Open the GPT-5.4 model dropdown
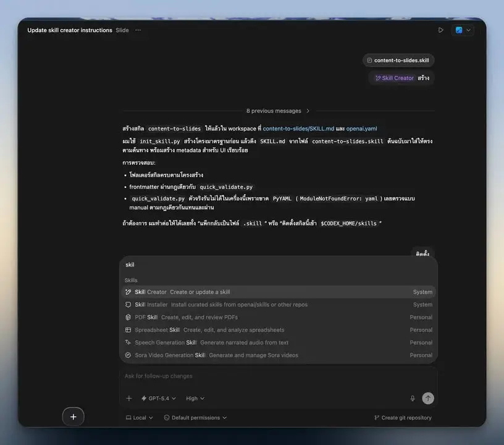Viewport: 504px width, 445px height. 159,399
